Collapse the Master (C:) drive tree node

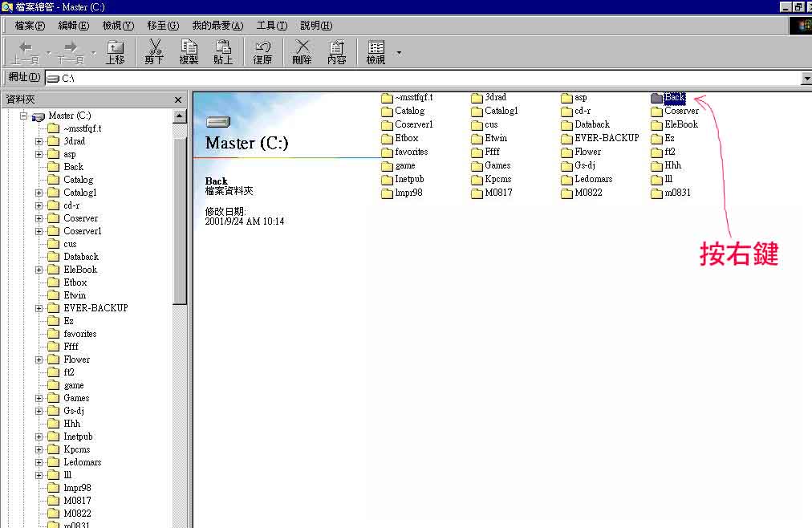tap(24, 116)
